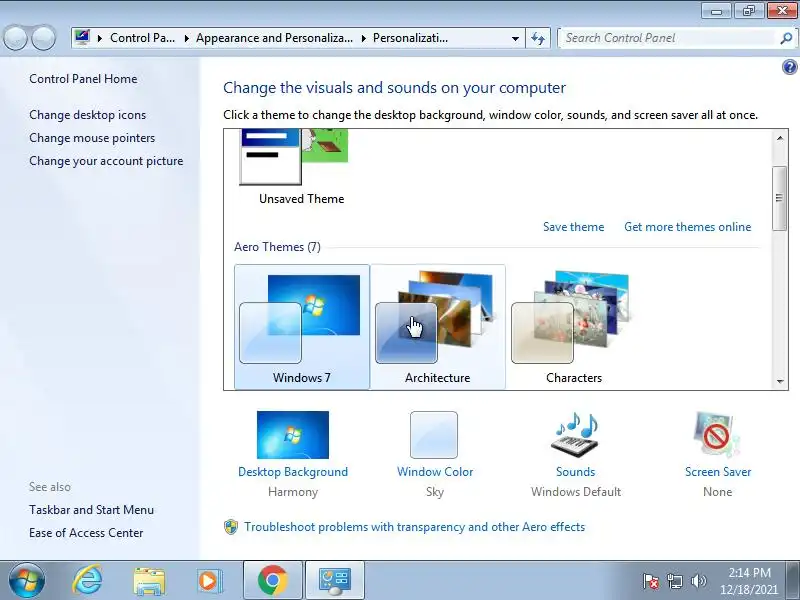Click the Control Panel breadcrumb
This screenshot has height=600, width=800.
(x=142, y=38)
